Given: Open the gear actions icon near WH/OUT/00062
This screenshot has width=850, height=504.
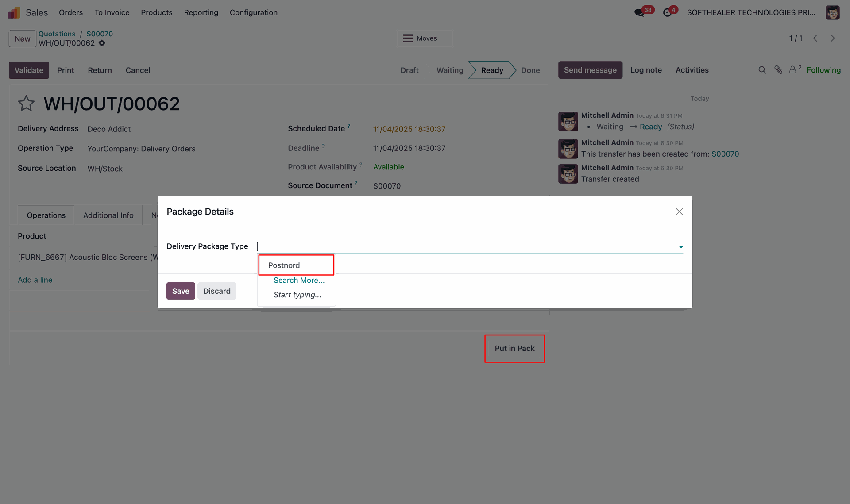Looking at the screenshot, I should (102, 43).
